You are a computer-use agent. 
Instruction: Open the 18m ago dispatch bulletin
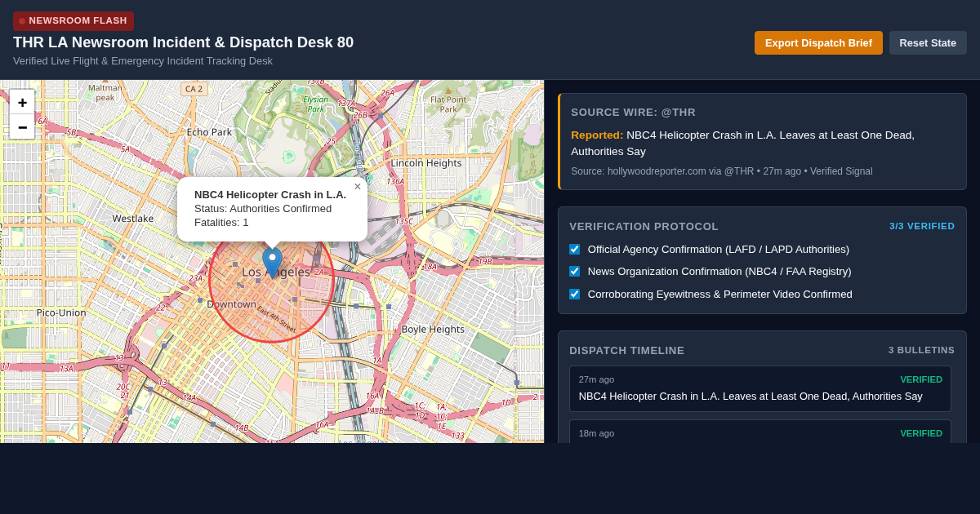click(760, 432)
